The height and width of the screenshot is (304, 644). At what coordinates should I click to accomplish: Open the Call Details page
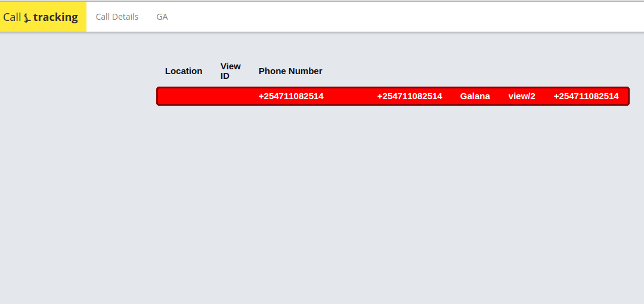117,17
